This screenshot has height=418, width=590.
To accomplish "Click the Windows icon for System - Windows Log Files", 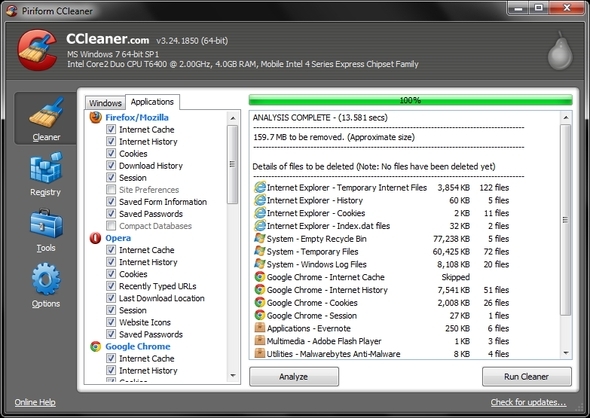I will point(260,264).
